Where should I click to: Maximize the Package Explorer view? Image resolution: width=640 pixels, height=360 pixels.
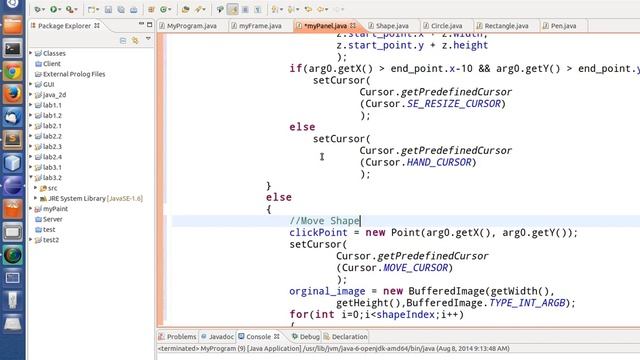click(149, 24)
